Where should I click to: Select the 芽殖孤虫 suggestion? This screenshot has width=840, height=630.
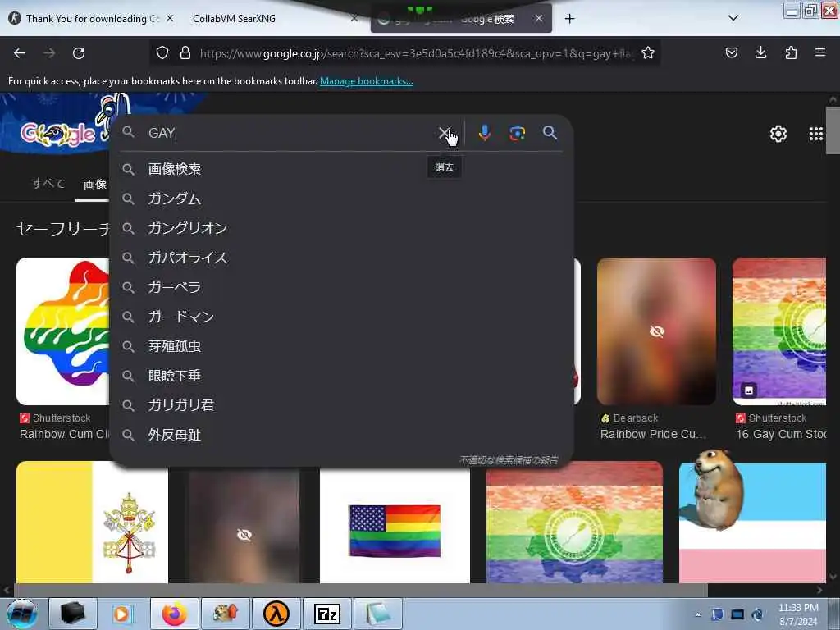[x=341, y=346]
